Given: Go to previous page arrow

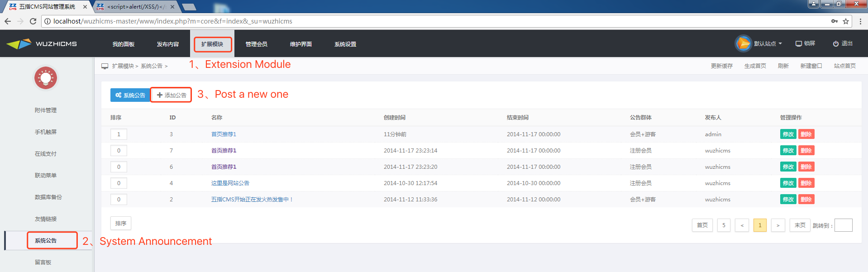Looking at the screenshot, I should (742, 225).
